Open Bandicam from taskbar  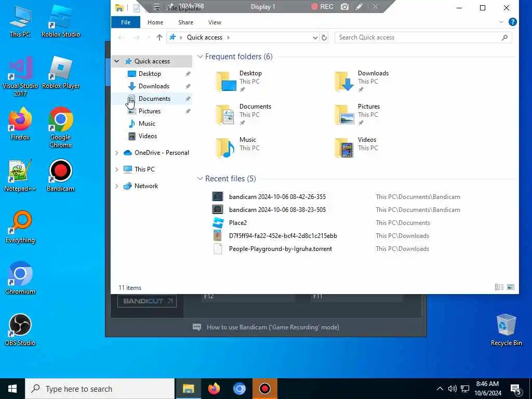tap(264, 389)
